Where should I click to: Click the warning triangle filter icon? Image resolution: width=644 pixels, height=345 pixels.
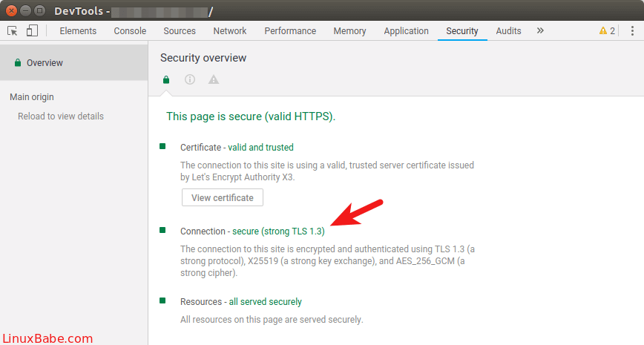tap(214, 79)
